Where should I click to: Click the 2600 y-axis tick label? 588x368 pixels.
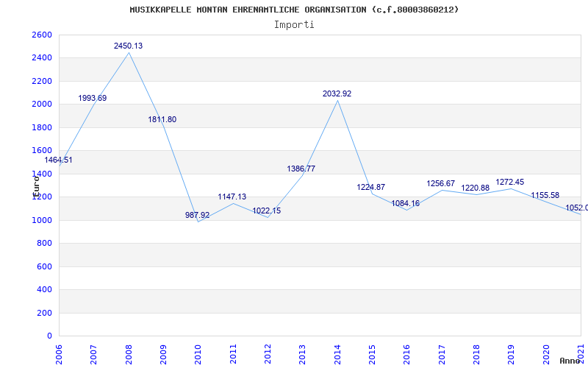click(x=42, y=35)
